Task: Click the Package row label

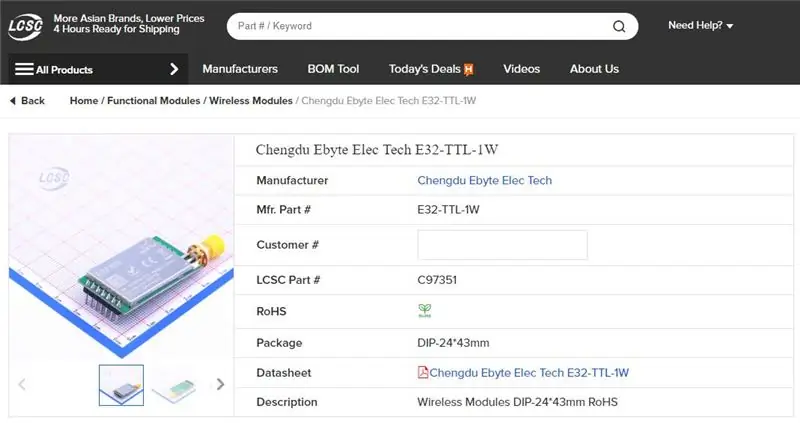Action: [279, 343]
